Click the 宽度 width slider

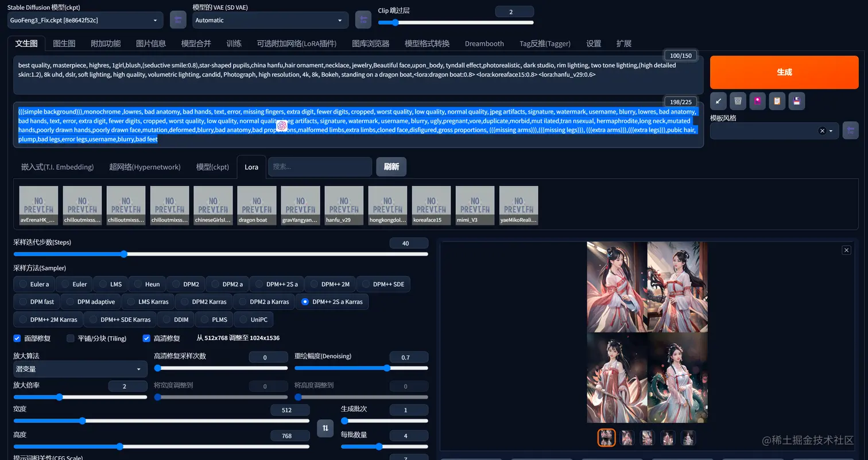point(161,420)
